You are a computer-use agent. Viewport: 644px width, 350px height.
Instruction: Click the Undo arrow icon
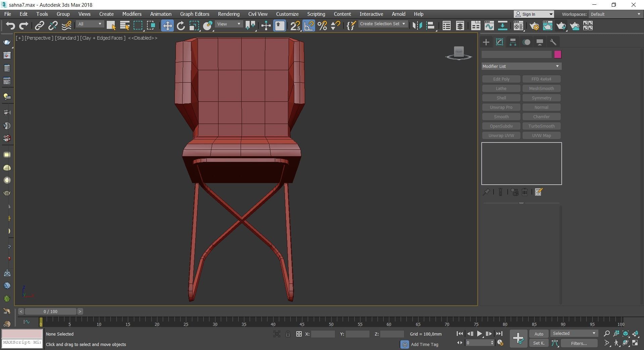(10, 26)
